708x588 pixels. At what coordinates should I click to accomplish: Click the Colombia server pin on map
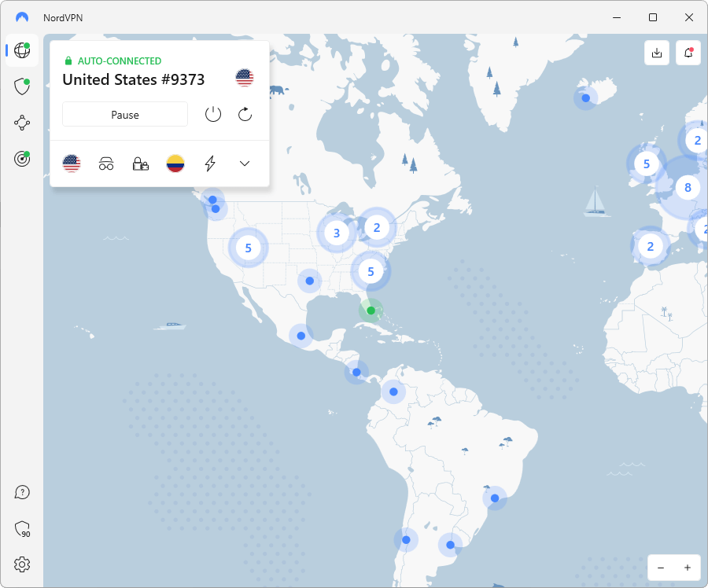point(394,391)
